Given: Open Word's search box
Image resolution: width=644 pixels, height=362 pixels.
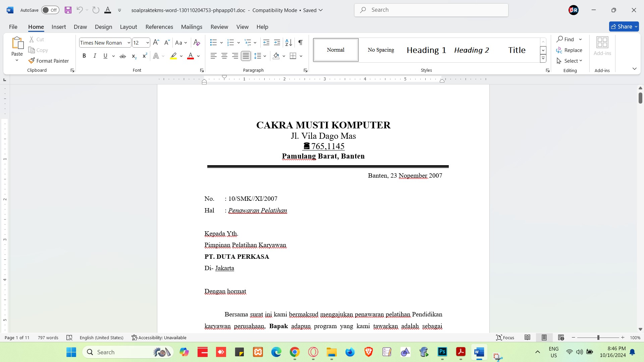Looking at the screenshot, I should [x=431, y=10].
